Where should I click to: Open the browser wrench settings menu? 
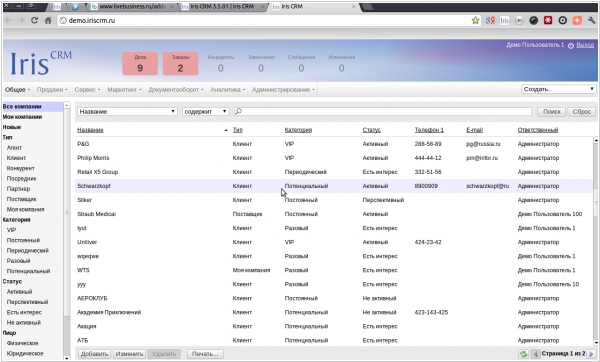tap(592, 20)
